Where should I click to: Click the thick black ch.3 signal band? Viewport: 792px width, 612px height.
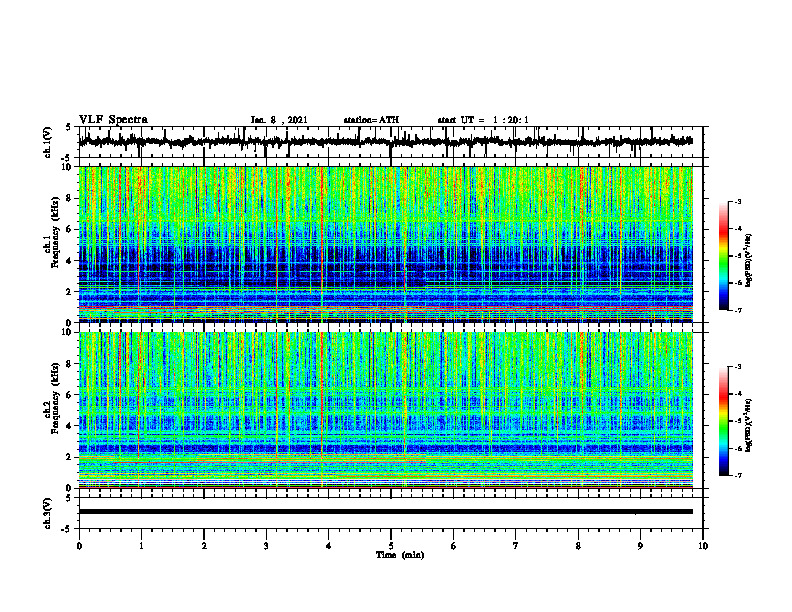pos(385,512)
